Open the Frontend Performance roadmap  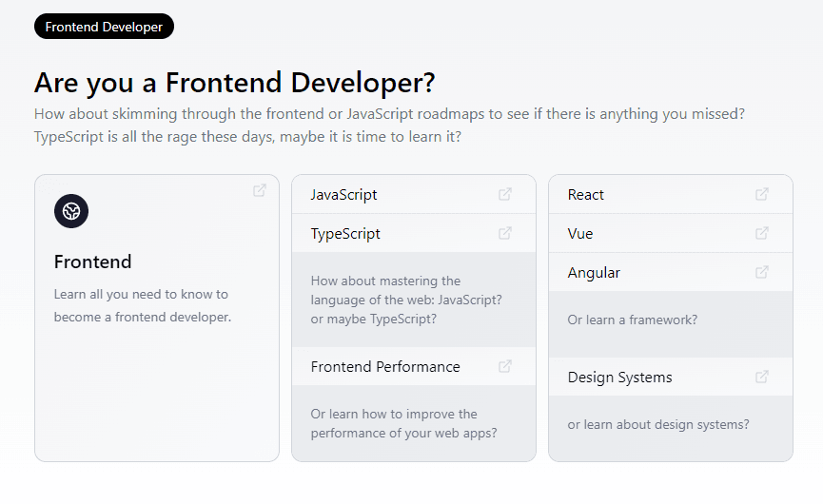pyautogui.click(x=385, y=366)
